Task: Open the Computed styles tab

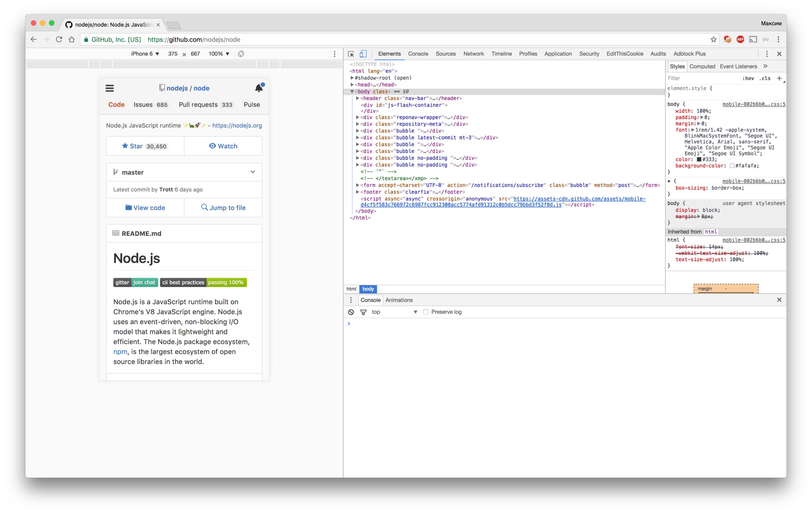Action: 702,66
